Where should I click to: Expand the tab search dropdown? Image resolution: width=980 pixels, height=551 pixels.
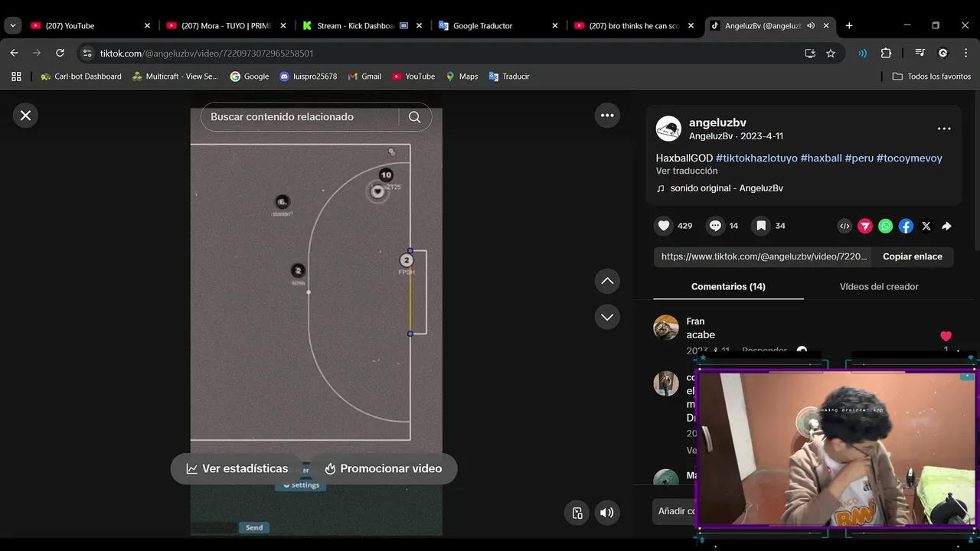(13, 26)
